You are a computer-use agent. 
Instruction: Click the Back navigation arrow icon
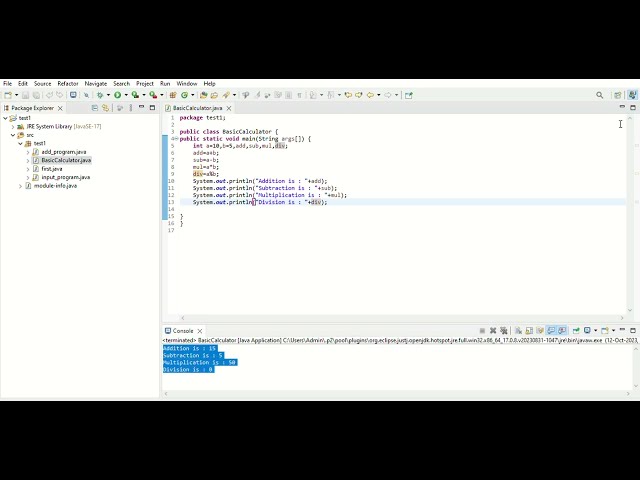coord(370,95)
